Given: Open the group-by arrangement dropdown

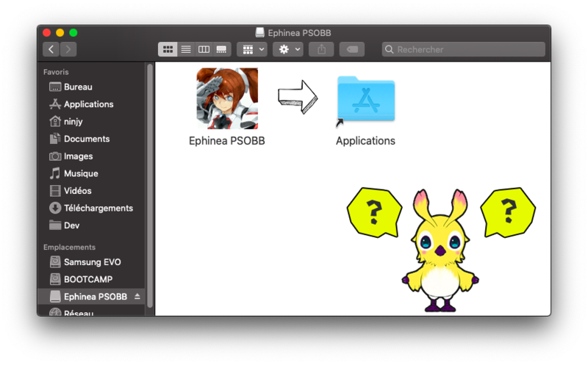Looking at the screenshot, I should 252,49.
